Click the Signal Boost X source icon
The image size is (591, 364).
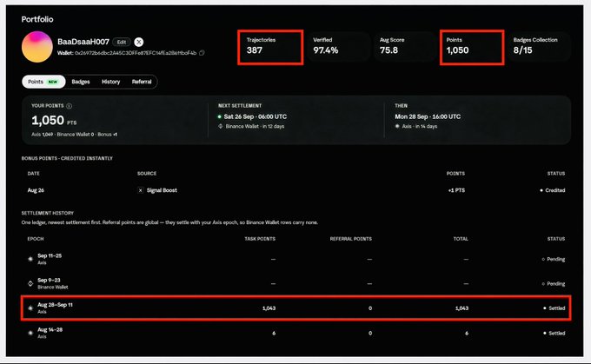[140, 190]
